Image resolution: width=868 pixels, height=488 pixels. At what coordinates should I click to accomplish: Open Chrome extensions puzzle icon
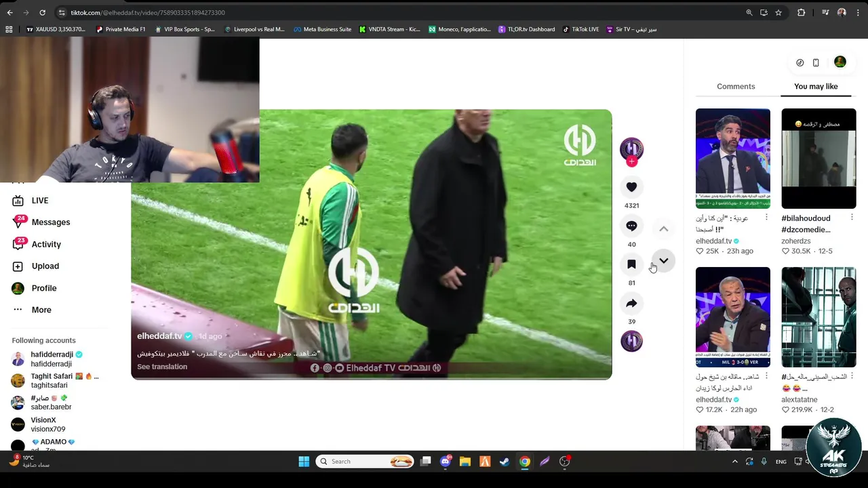[x=801, y=12]
